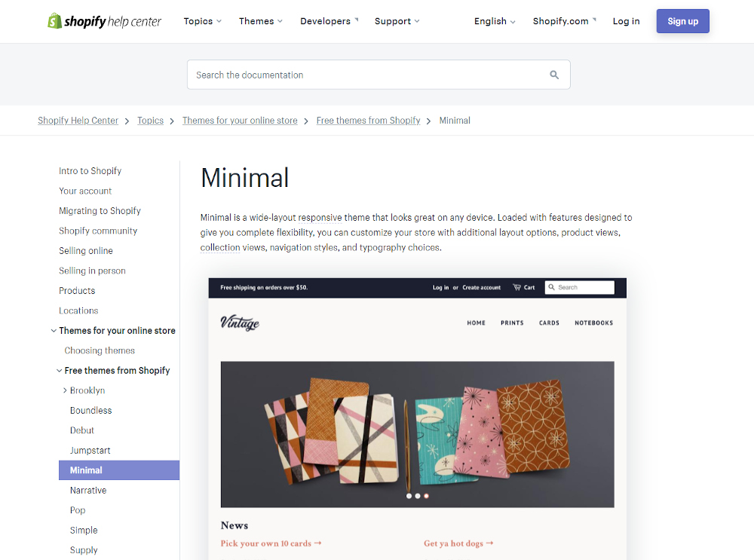The height and width of the screenshot is (560, 754).
Task: Click the search magnifier icon
Action: (554, 75)
